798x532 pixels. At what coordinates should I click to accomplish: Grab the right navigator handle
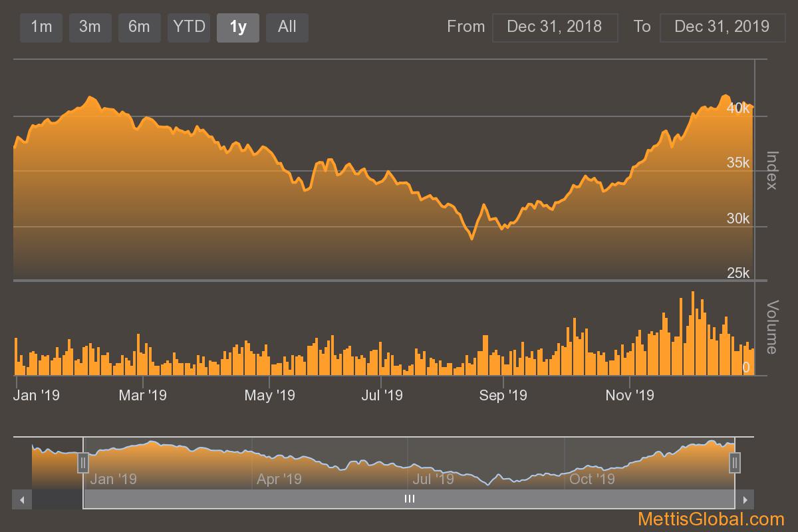(735, 462)
